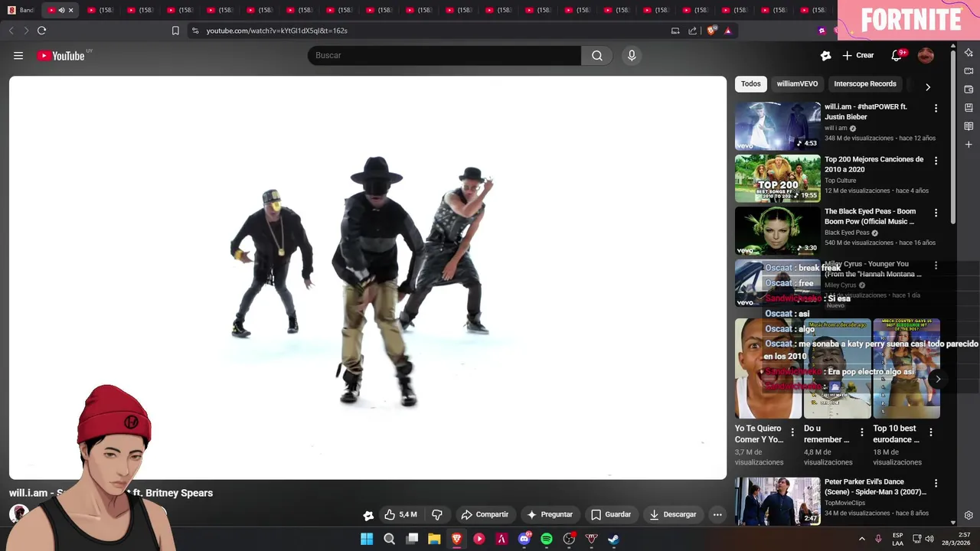Click the Brave Rewards triangle icon
Viewport: 980px width, 551px height.
727,31
